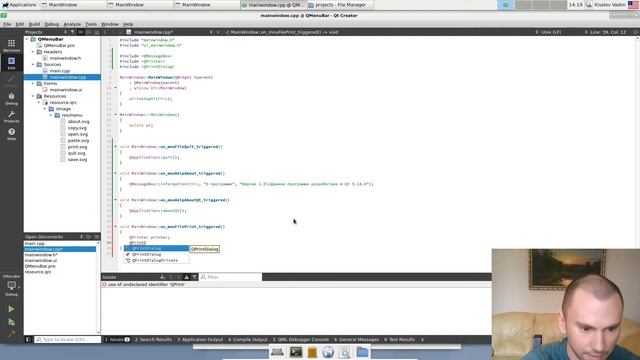The height and width of the screenshot is (360, 640).
Task: Select main.cpp in Sources tree
Action: 60,71
